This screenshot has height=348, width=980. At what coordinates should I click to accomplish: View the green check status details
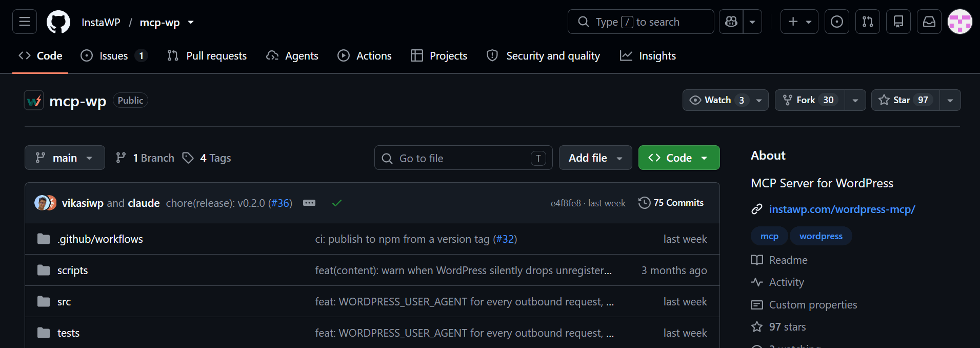point(336,203)
